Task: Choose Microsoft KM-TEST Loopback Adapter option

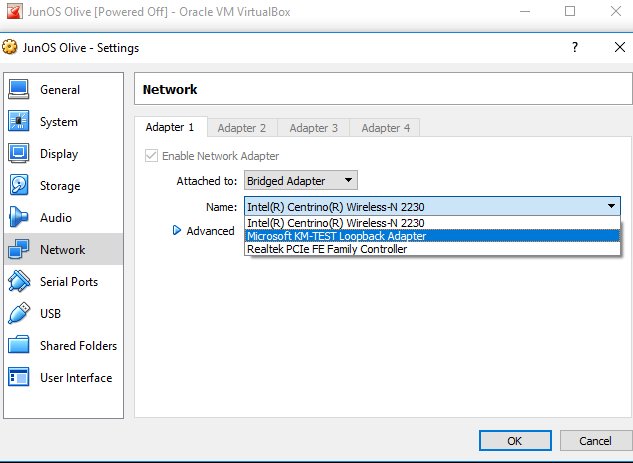Action: coord(432,236)
